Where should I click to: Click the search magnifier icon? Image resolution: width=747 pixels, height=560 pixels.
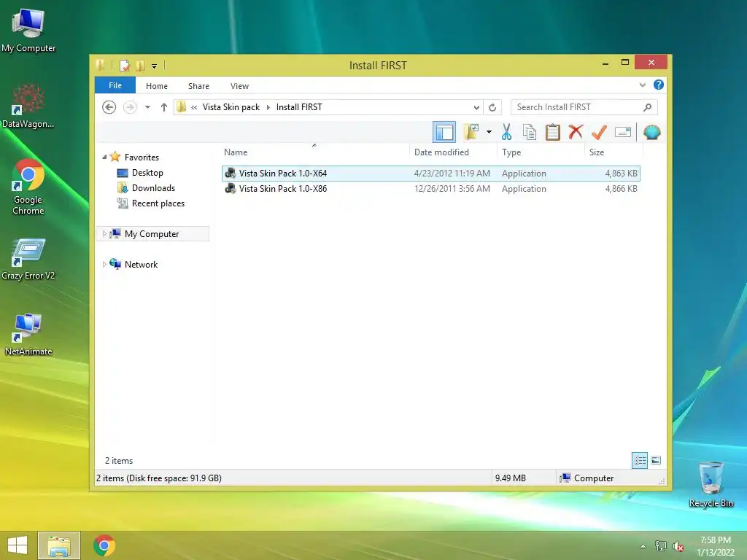[647, 107]
